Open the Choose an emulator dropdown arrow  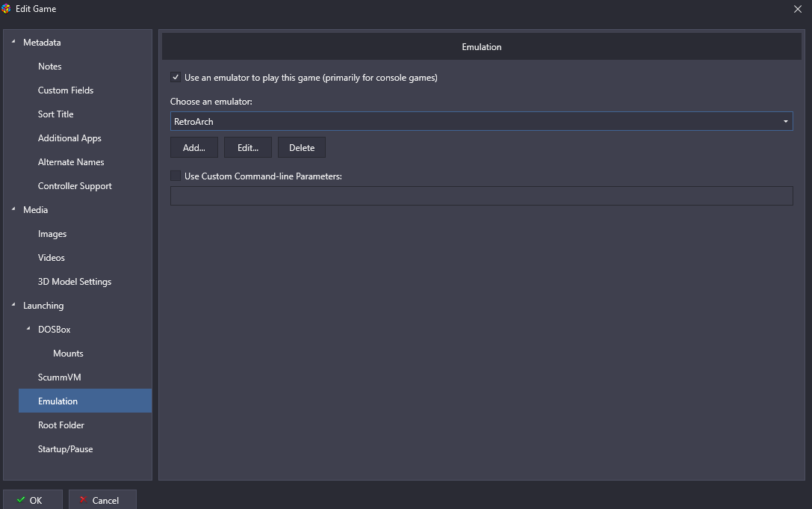click(786, 121)
